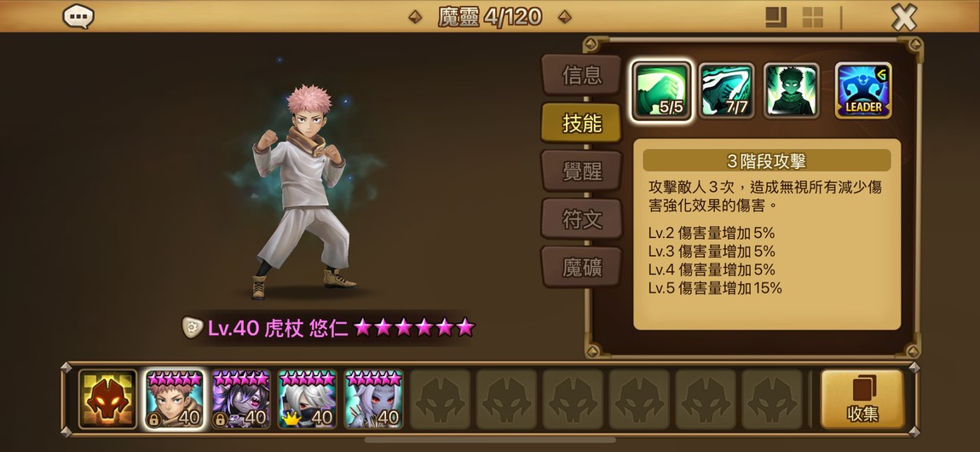The width and height of the screenshot is (980, 452).
Task: Open the 信息 info tab
Action: (x=581, y=75)
